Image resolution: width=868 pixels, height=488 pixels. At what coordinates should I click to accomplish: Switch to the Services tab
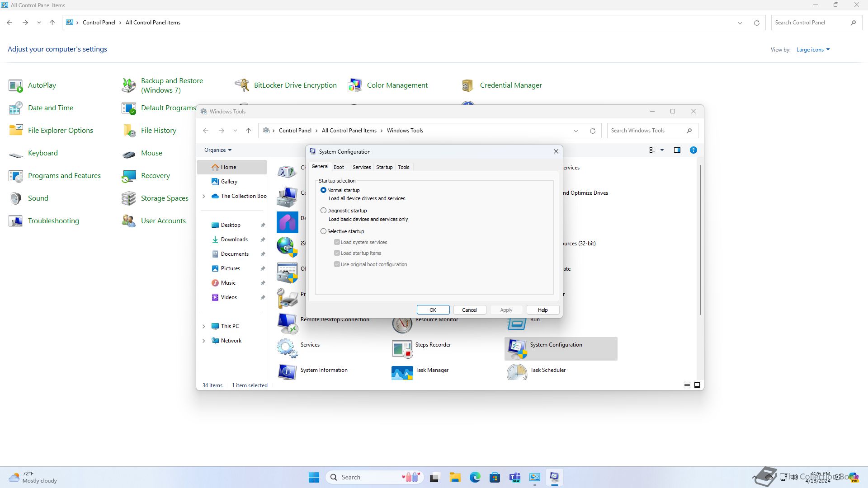pyautogui.click(x=362, y=167)
